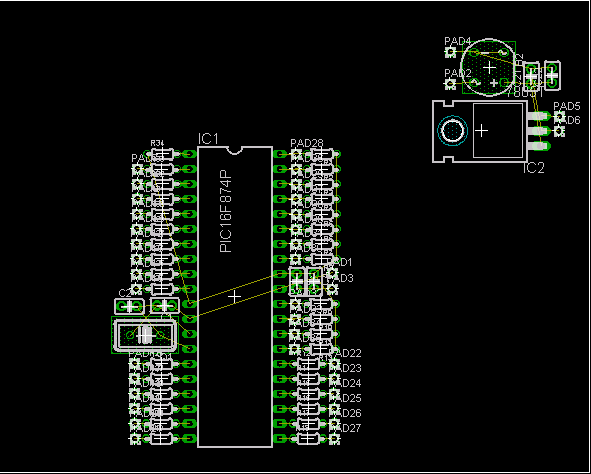Select the IC1 origin cross marker
Image resolution: width=591 pixels, height=474 pixels.
coord(234,297)
